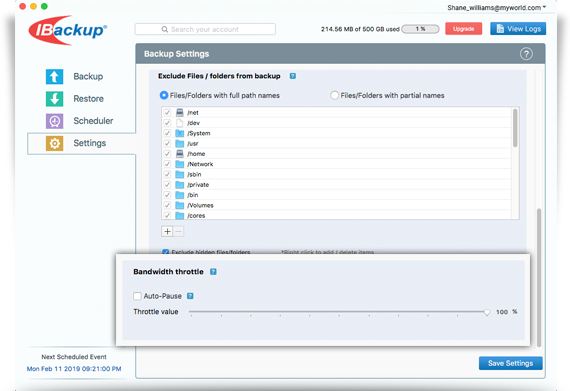Viewport: 570px width, 391px height.
Task: Click the /private folder icon
Action: 180,184
